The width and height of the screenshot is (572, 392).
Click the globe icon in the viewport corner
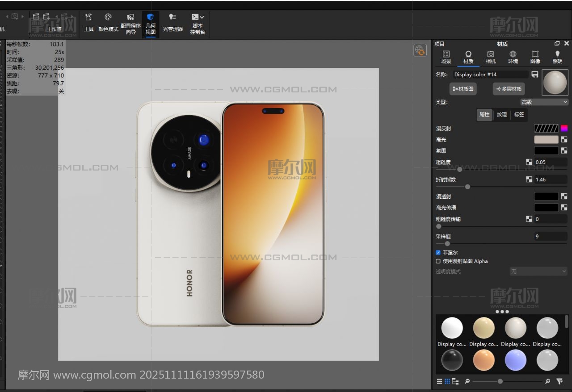(420, 50)
